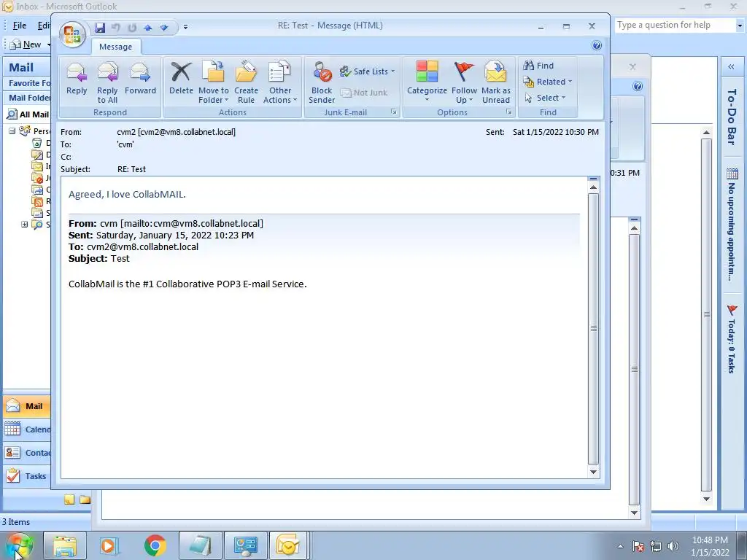The image size is (747, 560).
Task: Click the network tray icon
Action: 656,546
